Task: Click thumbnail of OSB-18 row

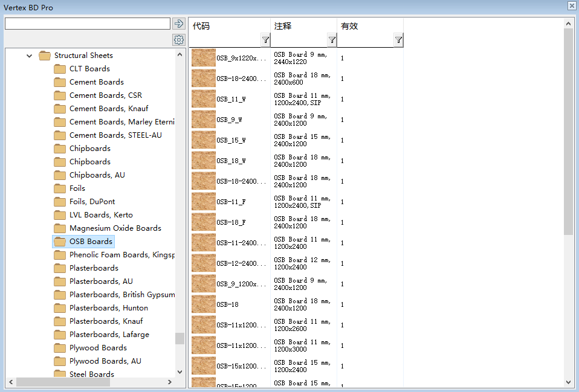Action: click(x=204, y=304)
